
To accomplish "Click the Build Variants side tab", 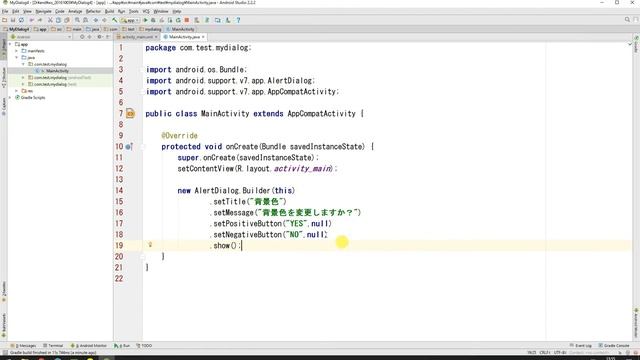I will tap(4, 325).
